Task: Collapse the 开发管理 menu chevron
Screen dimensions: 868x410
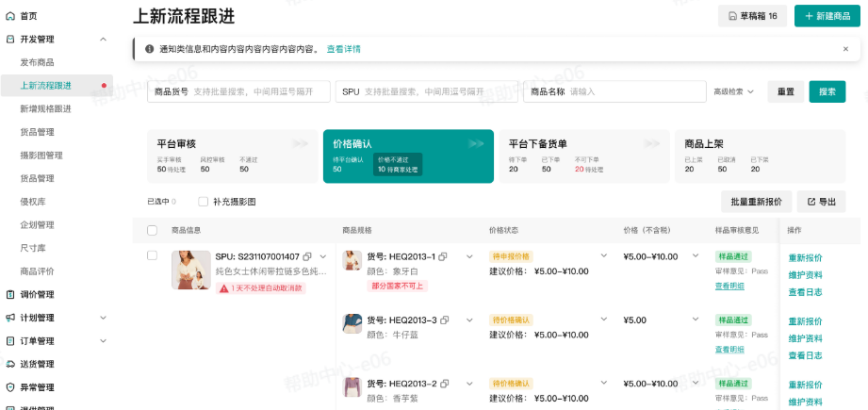Action: click(x=103, y=40)
